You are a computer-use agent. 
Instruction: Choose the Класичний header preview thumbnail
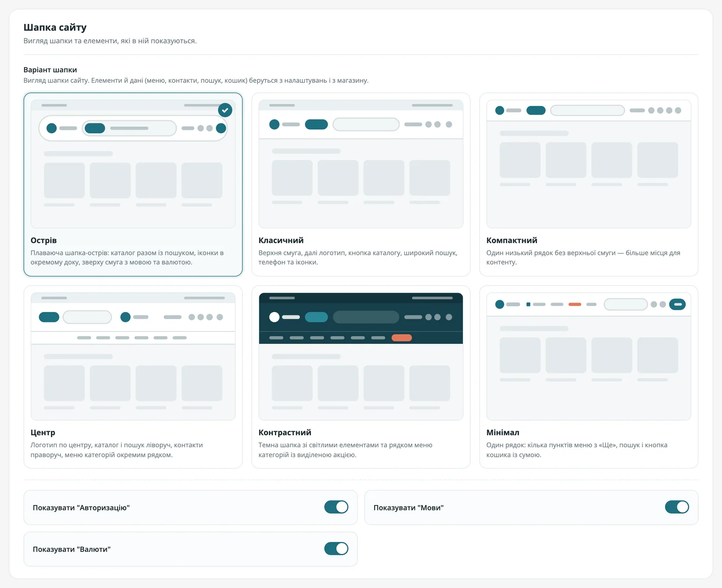(x=361, y=164)
